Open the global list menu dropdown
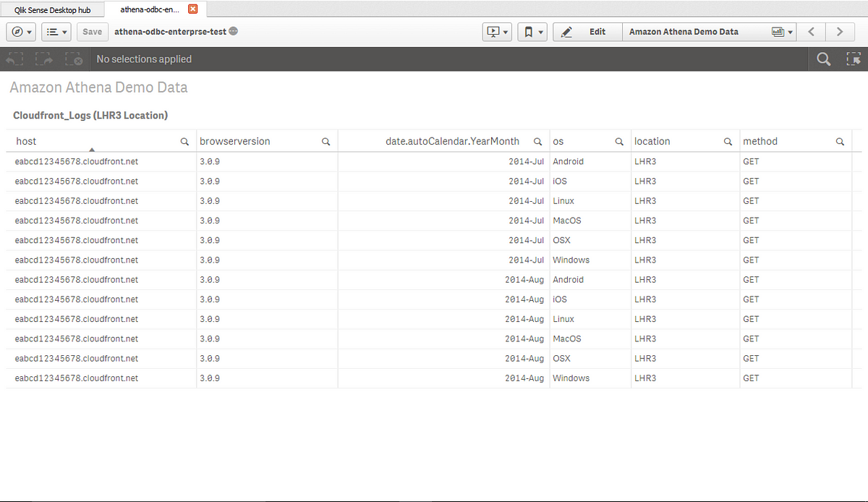Screen dimensions: 868x502 coord(56,32)
